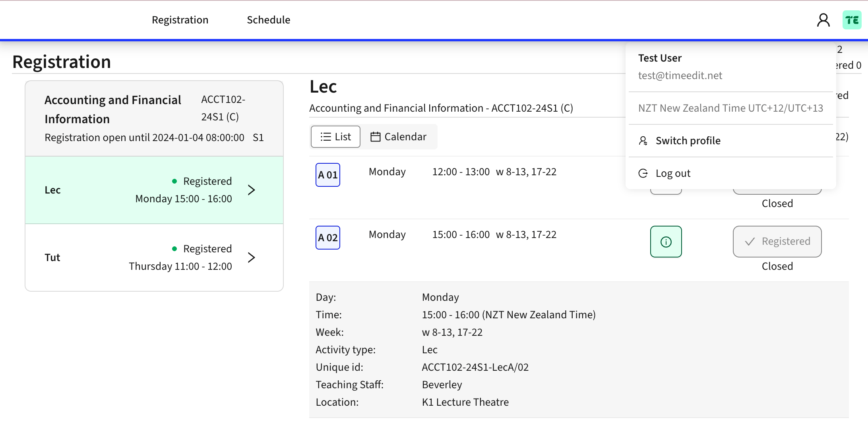This screenshot has height=422, width=868.
Task: Click the TE logo icon
Action: pyautogui.click(x=851, y=20)
